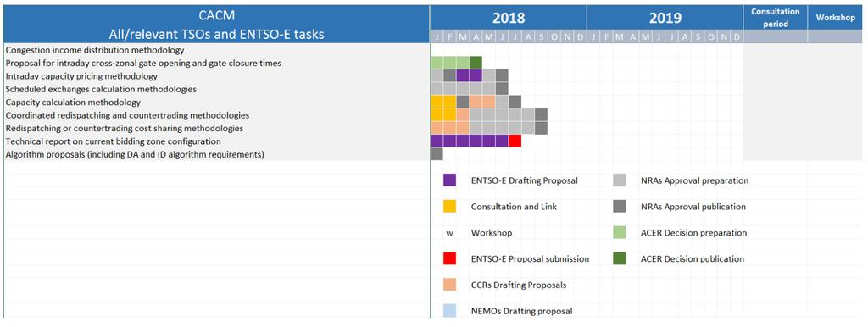Click the red cell in Technical report row

tap(515, 141)
